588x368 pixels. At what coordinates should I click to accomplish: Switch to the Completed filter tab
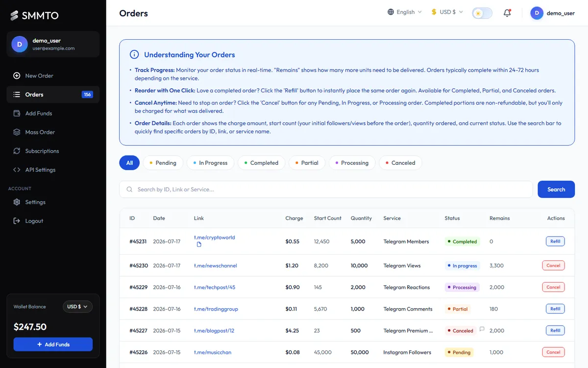pos(261,163)
